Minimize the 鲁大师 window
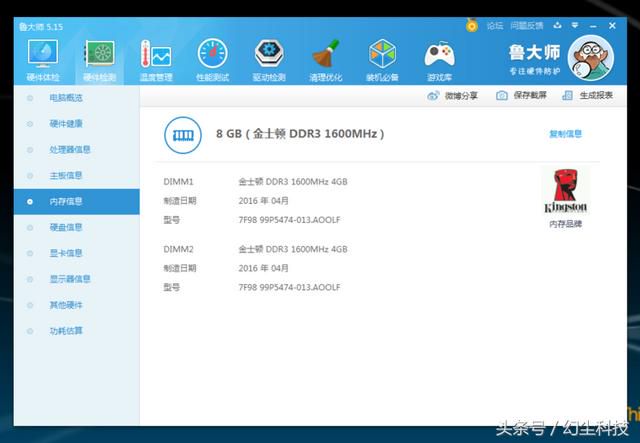Viewport: 640px width, 443px height. click(x=593, y=26)
